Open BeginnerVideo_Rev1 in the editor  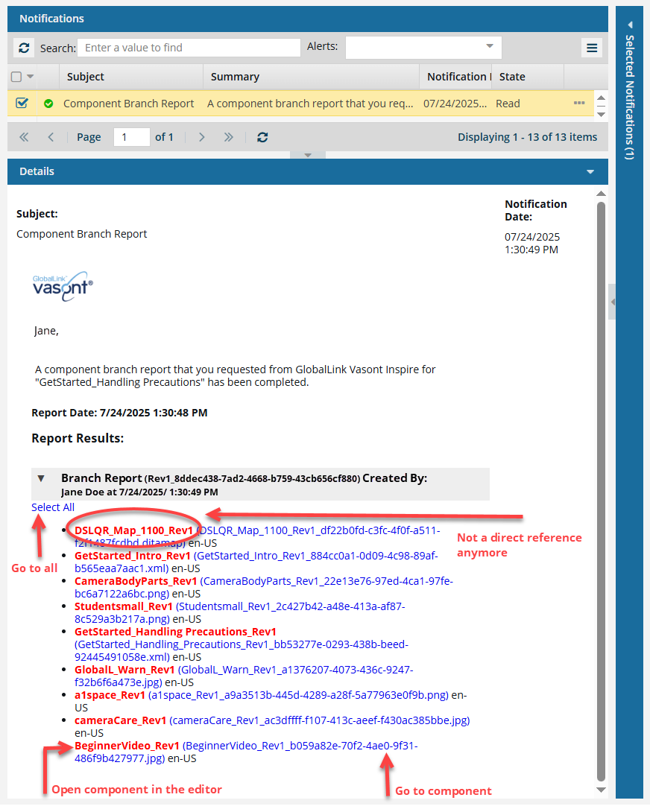point(127,746)
